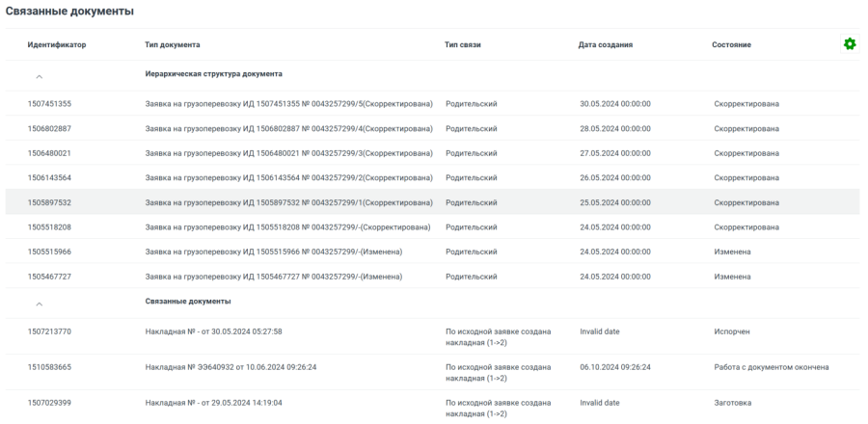Click the Состояние column header
The width and height of the screenshot is (868, 424).
(x=732, y=45)
